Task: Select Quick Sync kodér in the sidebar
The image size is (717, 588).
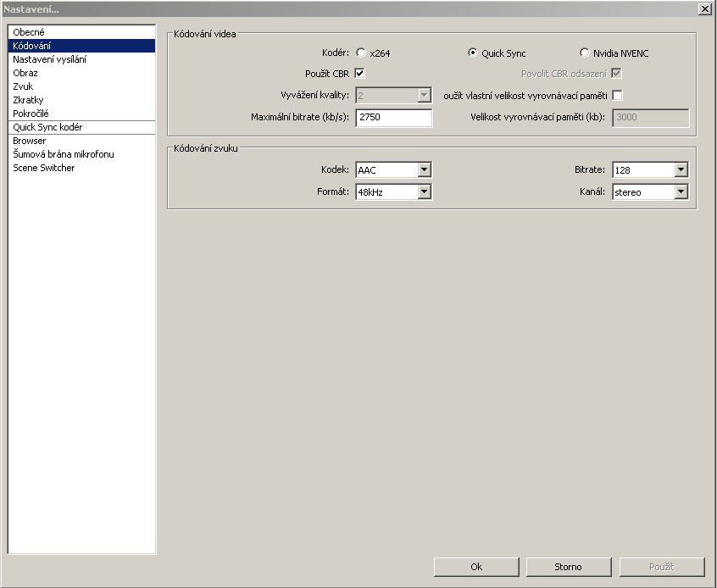Action: [x=47, y=127]
